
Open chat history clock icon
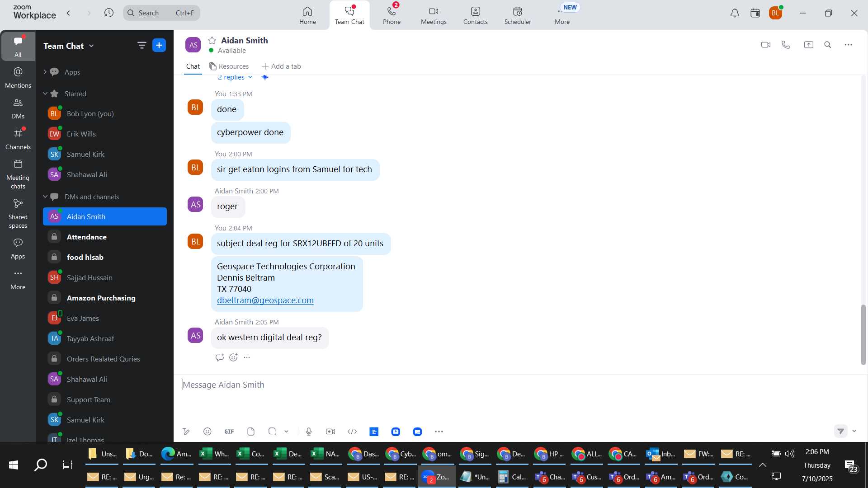click(108, 13)
